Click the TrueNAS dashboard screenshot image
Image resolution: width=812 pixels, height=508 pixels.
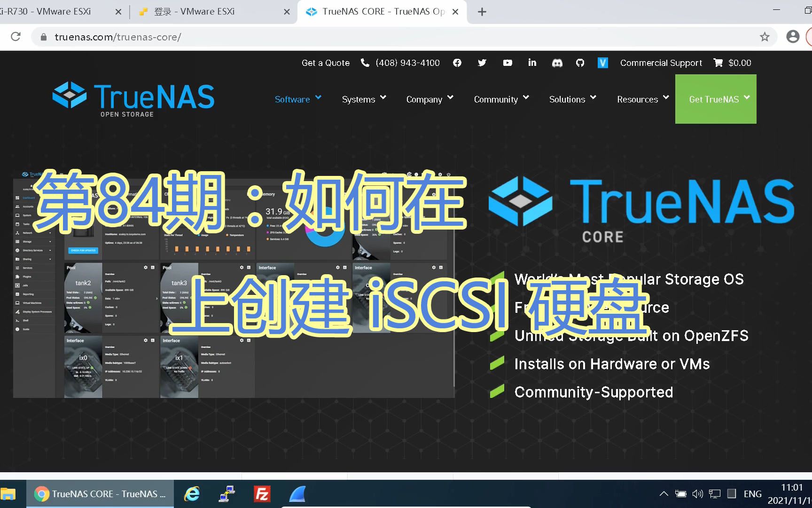[234, 285]
